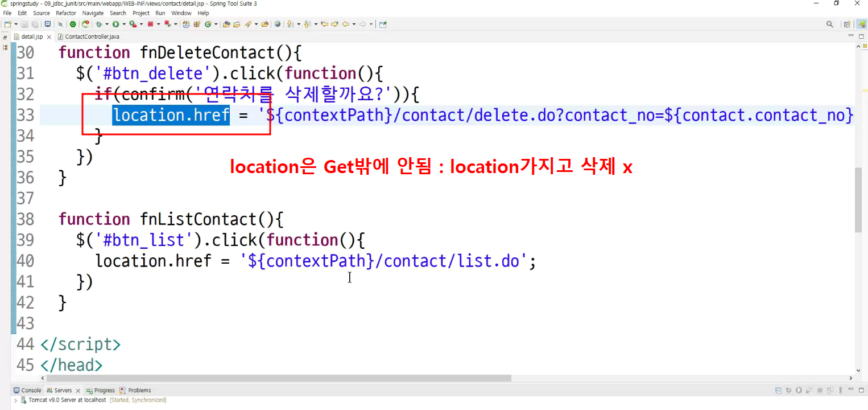Image resolution: width=868 pixels, height=410 pixels.
Task: Open the Source menu
Action: click(42, 13)
